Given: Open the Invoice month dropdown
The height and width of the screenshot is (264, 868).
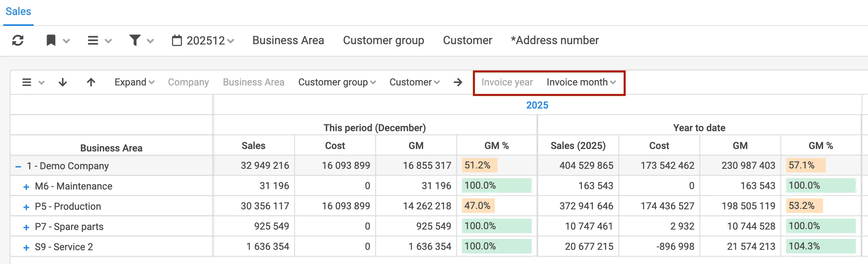Looking at the screenshot, I should 581,83.
